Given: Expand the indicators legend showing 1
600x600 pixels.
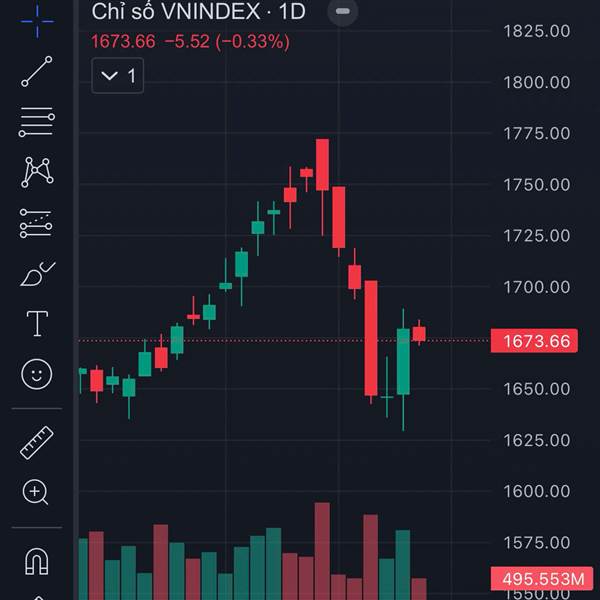Looking at the screenshot, I should [118, 76].
